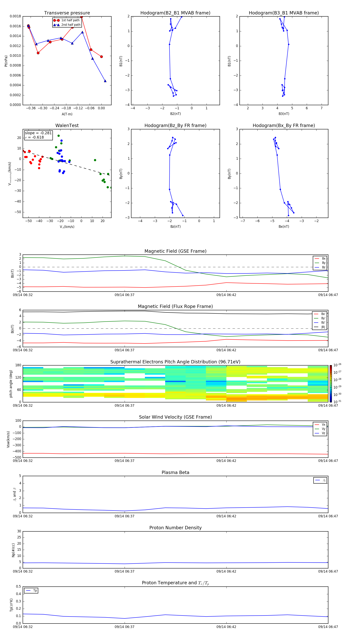
Task: Click the Bx entry in GSE field legend
Action: [320, 259]
